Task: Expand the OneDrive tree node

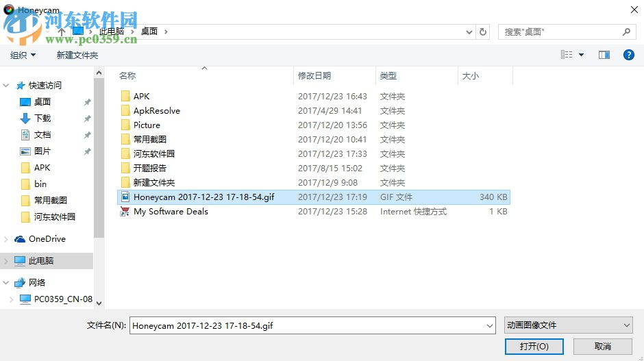Action: [x=5, y=239]
